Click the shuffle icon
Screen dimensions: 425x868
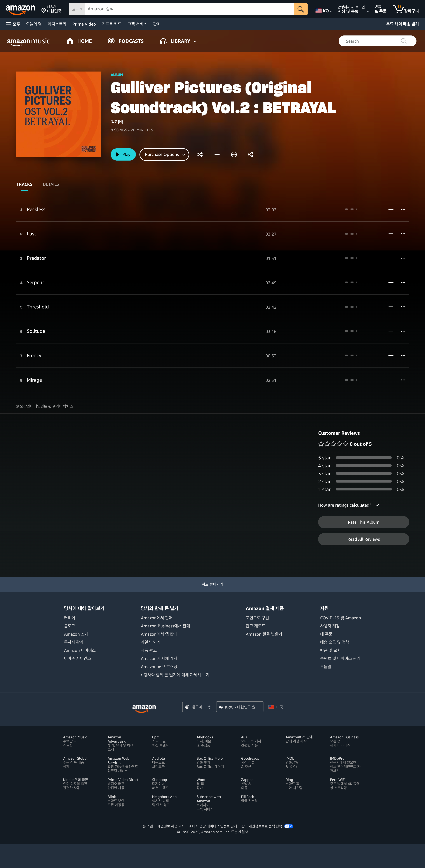(200, 155)
